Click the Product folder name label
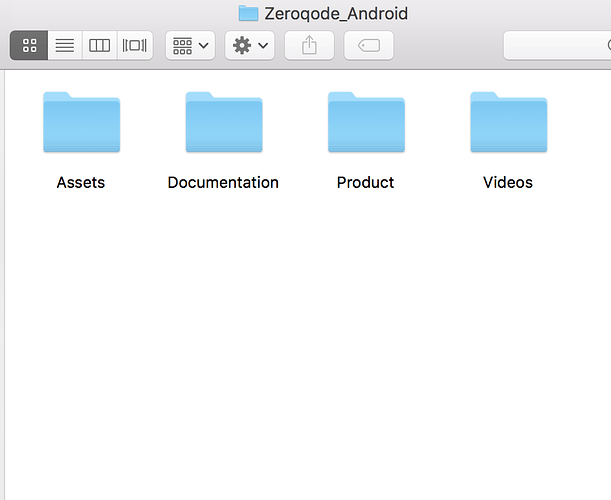The image size is (611, 500). pyautogui.click(x=366, y=182)
